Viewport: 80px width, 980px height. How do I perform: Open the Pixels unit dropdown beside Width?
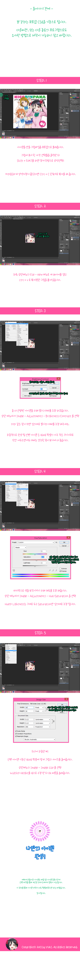click(x=39, y=708)
